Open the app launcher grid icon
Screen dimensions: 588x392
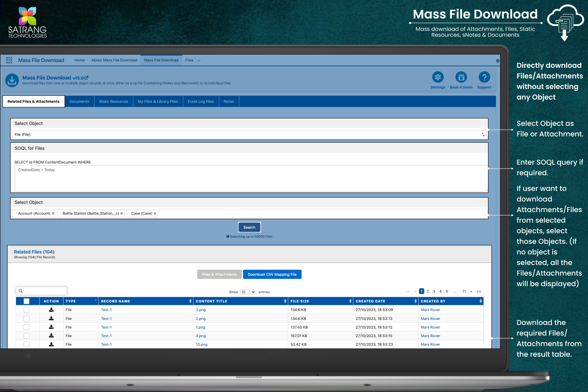tap(9, 60)
